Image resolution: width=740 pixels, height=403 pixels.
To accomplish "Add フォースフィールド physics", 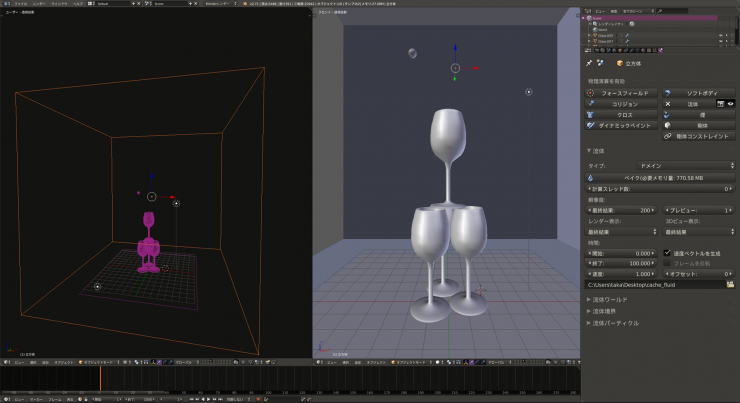I will point(621,93).
